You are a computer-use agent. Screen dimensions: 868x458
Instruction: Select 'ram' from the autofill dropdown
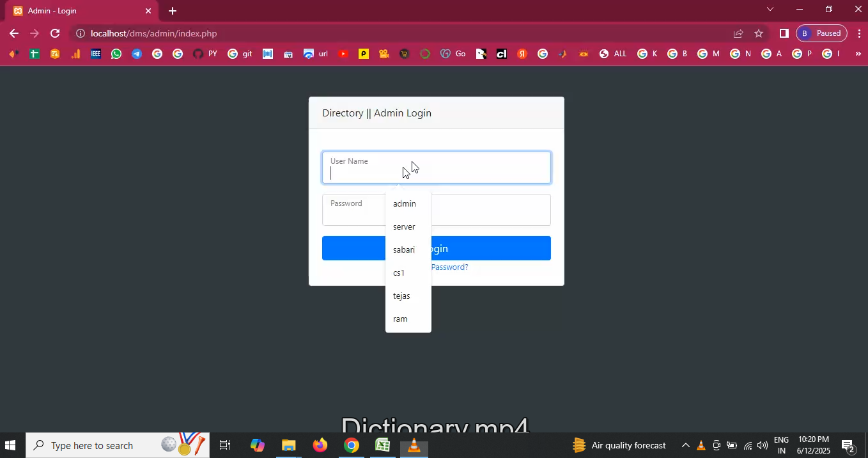(x=400, y=319)
